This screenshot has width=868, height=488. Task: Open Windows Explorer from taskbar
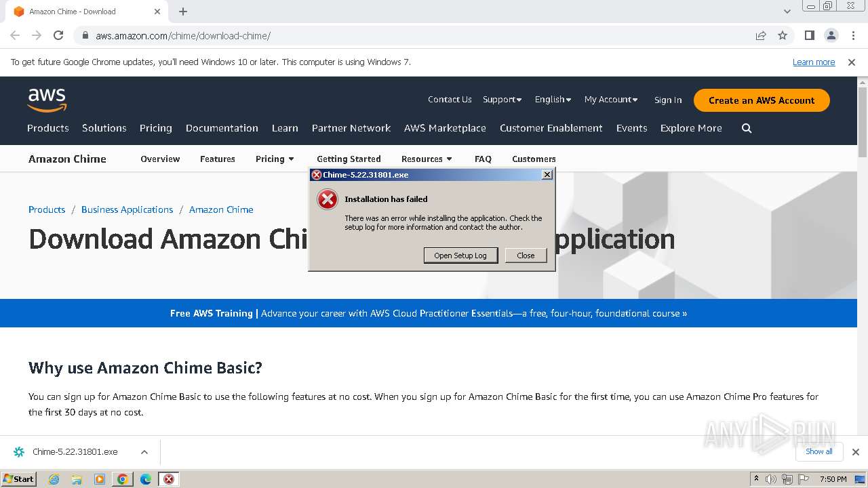pos(77,479)
